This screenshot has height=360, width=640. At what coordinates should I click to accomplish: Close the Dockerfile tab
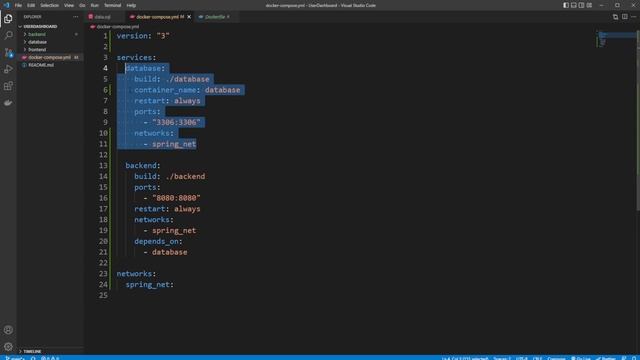228,17
